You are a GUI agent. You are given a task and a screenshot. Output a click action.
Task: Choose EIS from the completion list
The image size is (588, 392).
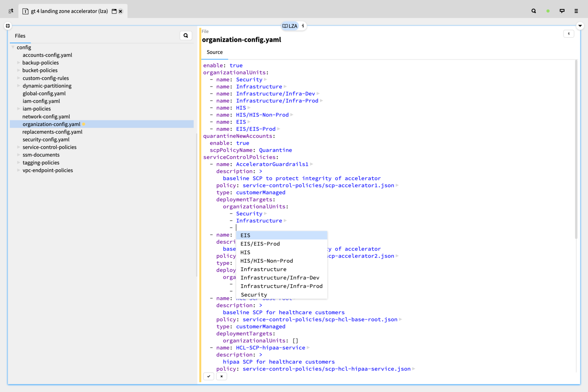[x=281, y=235]
